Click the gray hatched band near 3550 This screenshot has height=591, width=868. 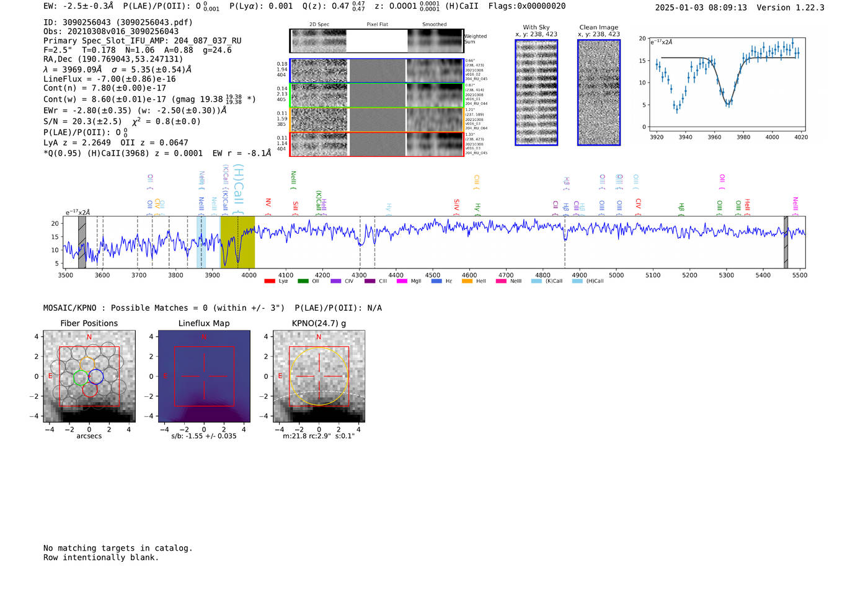pos(82,242)
